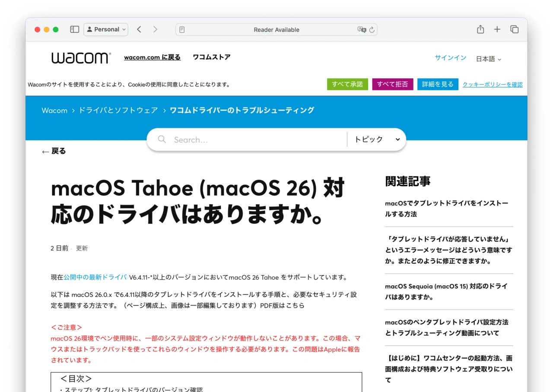The height and width of the screenshot is (392, 553).
Task: Click the back navigation arrow
Action: 139,29
